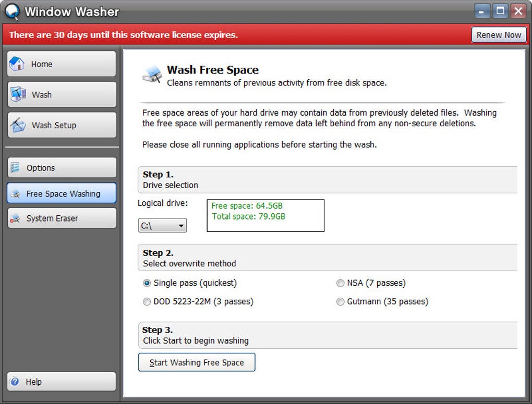
Task: Choose Gutmann (35 passes) overwrite method
Action: [x=340, y=301]
